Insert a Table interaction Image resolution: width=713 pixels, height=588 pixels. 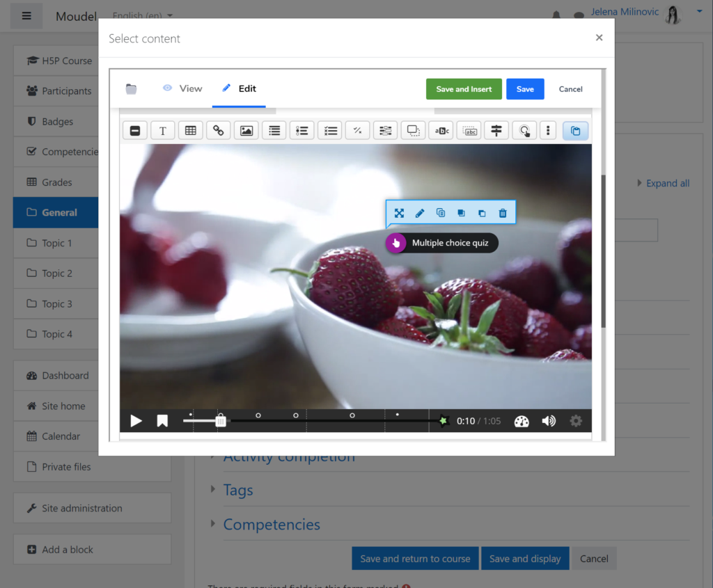coord(190,131)
